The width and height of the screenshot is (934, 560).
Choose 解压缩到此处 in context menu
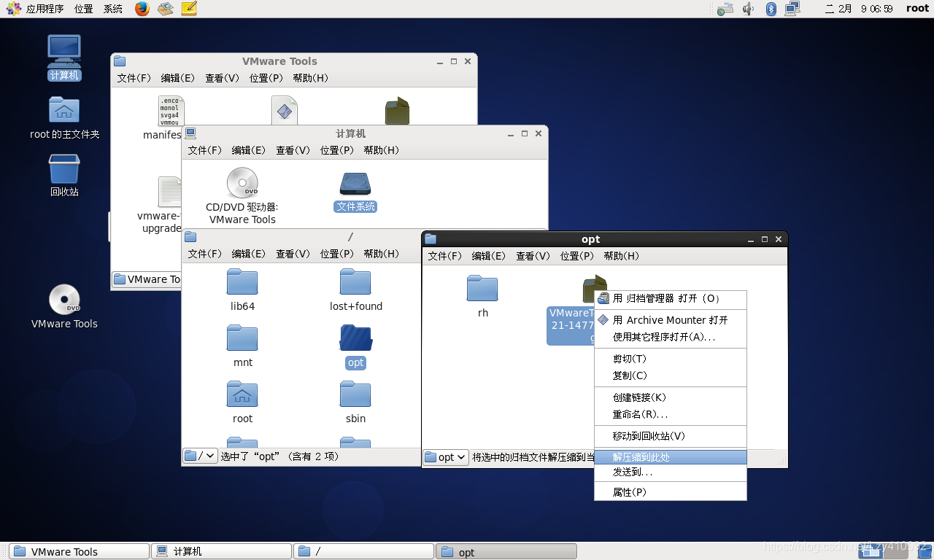pos(670,457)
